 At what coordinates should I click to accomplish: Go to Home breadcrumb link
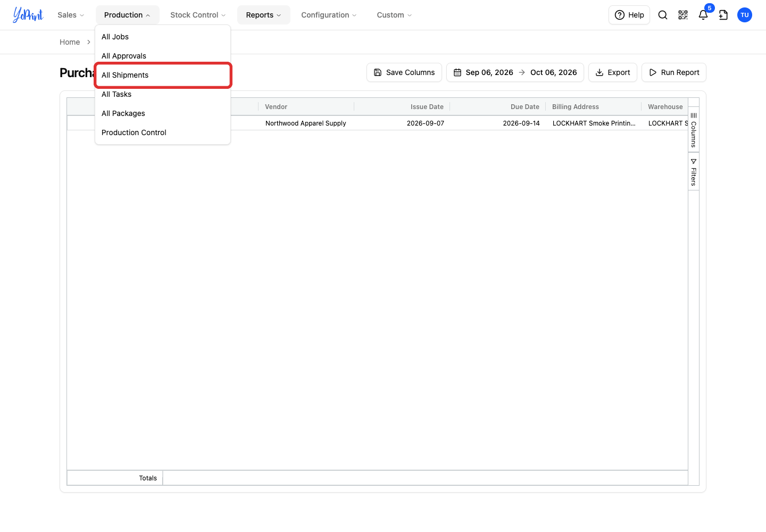pyautogui.click(x=70, y=42)
